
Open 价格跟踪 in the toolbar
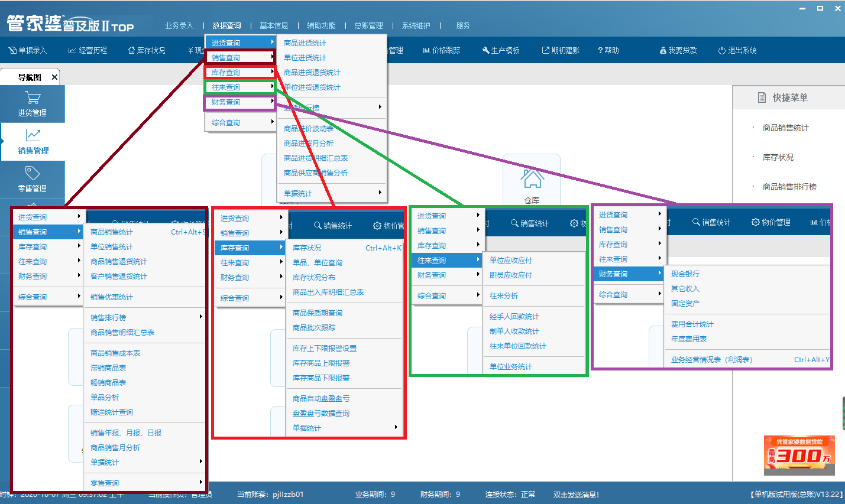[441, 50]
